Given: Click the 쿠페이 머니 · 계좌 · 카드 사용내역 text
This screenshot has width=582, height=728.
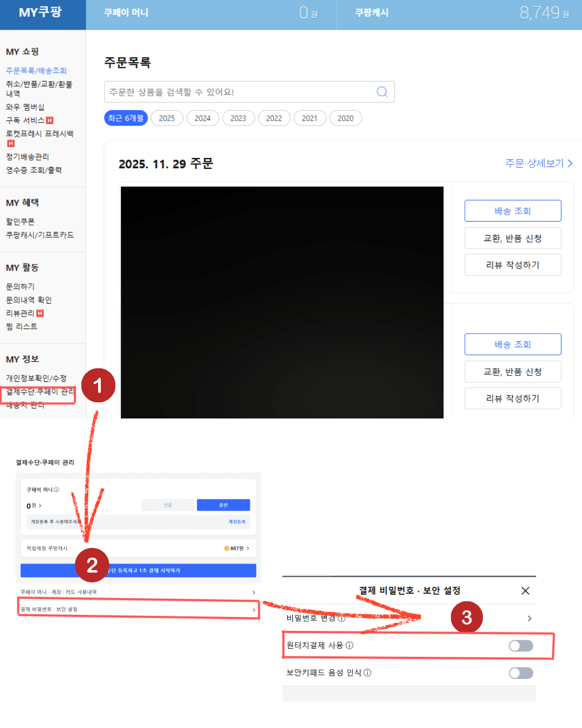Looking at the screenshot, I should coord(59,592).
